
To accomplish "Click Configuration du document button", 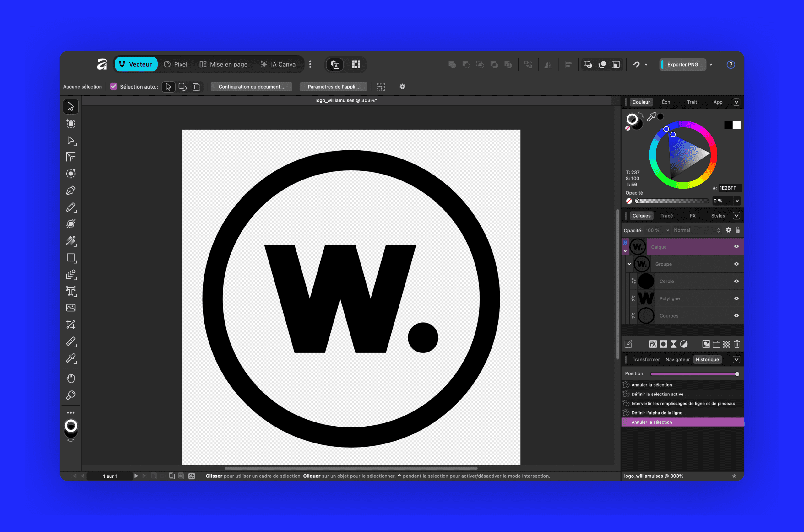I will [251, 87].
